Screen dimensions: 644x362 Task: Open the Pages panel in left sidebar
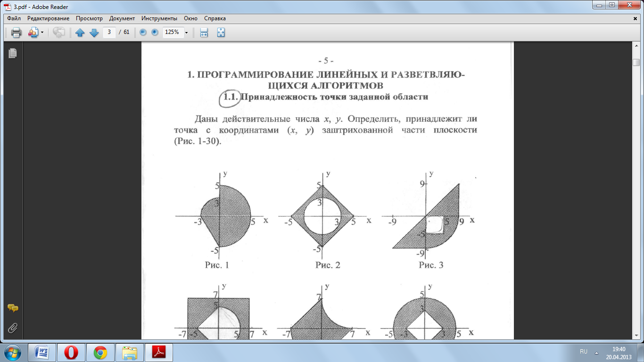coord(13,53)
